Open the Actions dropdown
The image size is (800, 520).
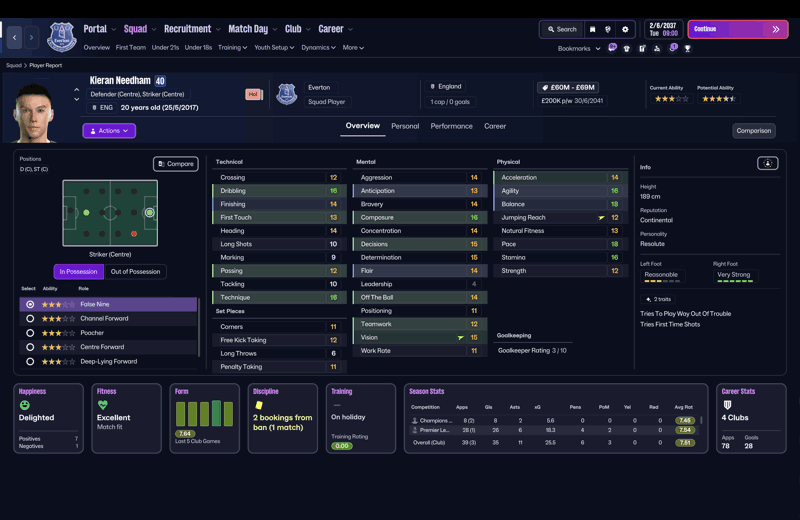point(109,131)
